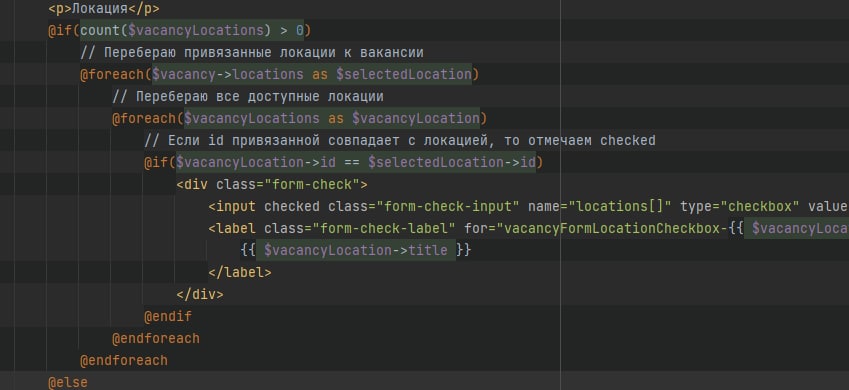The width and height of the screenshot is (849, 390).
Task: Click the $vacancyLocation->title expression
Action: tap(356, 250)
